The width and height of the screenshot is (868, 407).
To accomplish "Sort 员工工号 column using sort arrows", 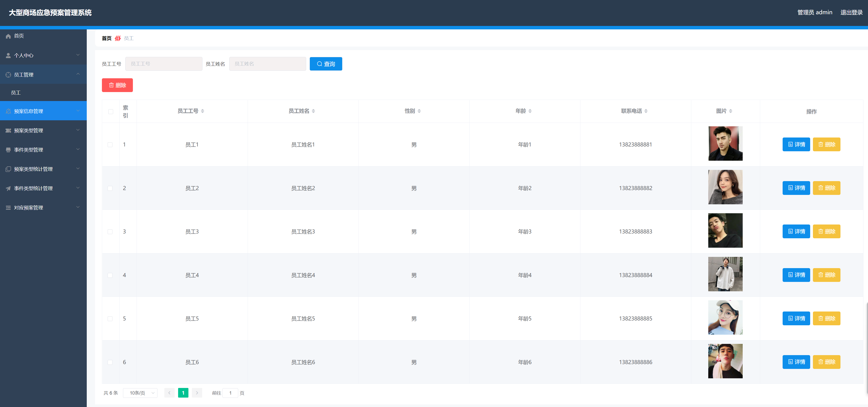I will click(202, 111).
